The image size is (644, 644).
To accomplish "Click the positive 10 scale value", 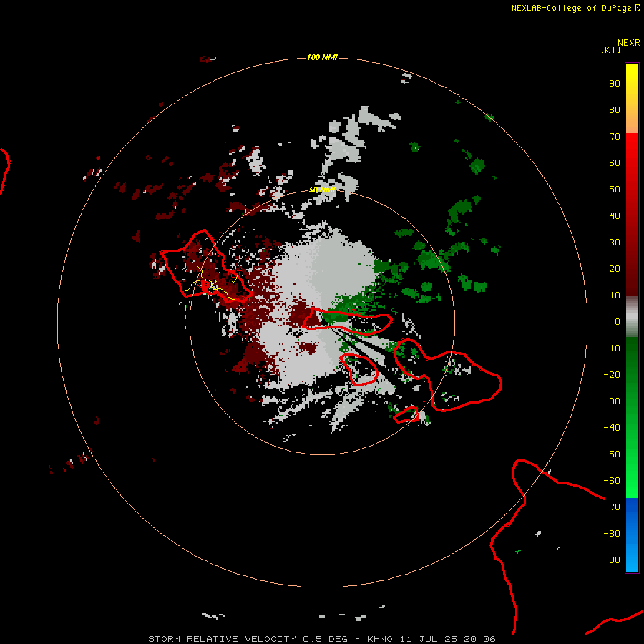I will [x=615, y=296].
